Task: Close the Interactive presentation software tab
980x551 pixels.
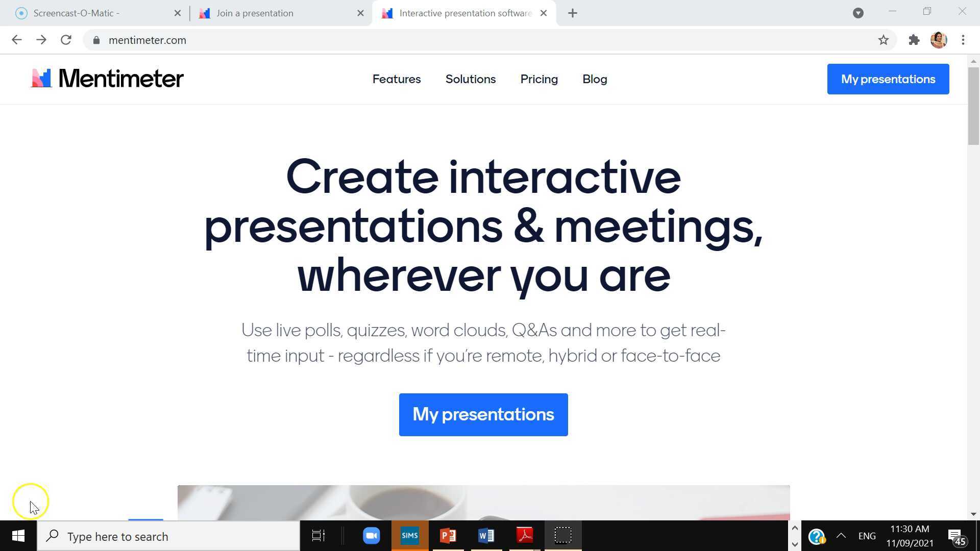Action: click(544, 13)
